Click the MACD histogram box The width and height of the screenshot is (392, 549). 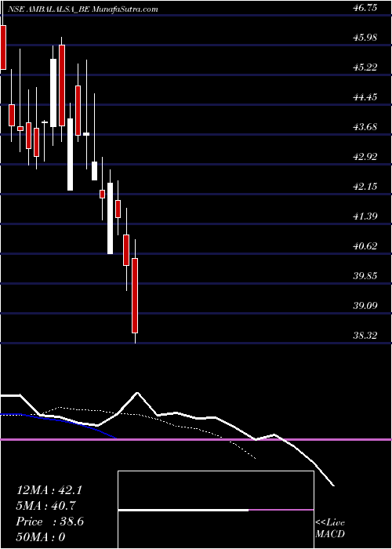(x=216, y=510)
